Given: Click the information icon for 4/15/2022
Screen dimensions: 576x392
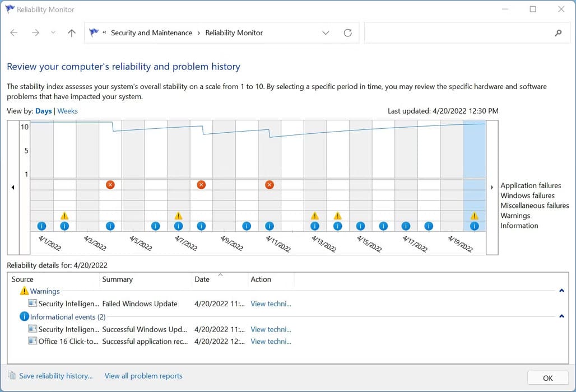Looking at the screenshot, I should [x=360, y=226].
